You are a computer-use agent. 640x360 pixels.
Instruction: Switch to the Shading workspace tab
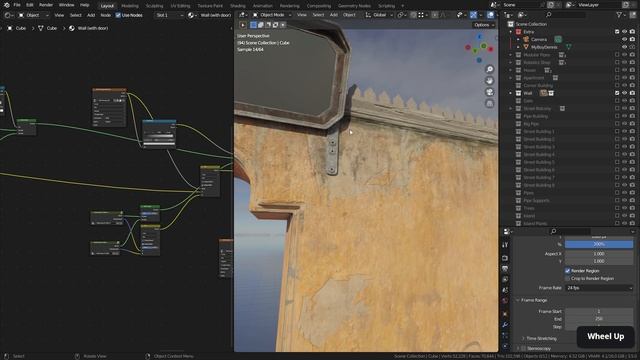(238, 6)
